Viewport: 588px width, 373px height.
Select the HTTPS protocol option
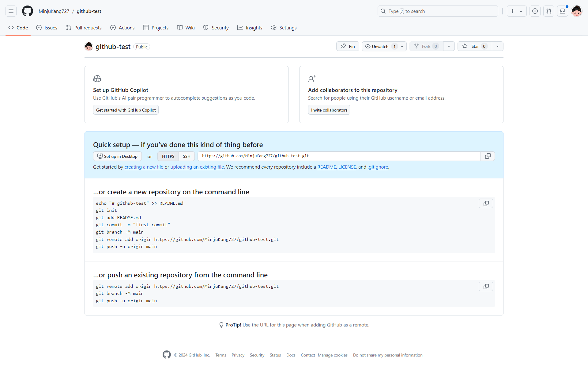tap(168, 156)
